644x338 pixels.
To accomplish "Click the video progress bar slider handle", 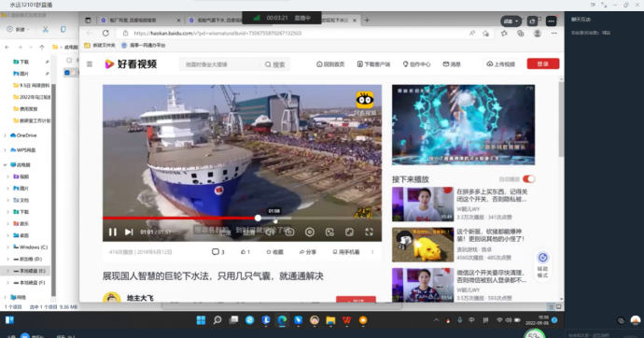I will [x=258, y=218].
